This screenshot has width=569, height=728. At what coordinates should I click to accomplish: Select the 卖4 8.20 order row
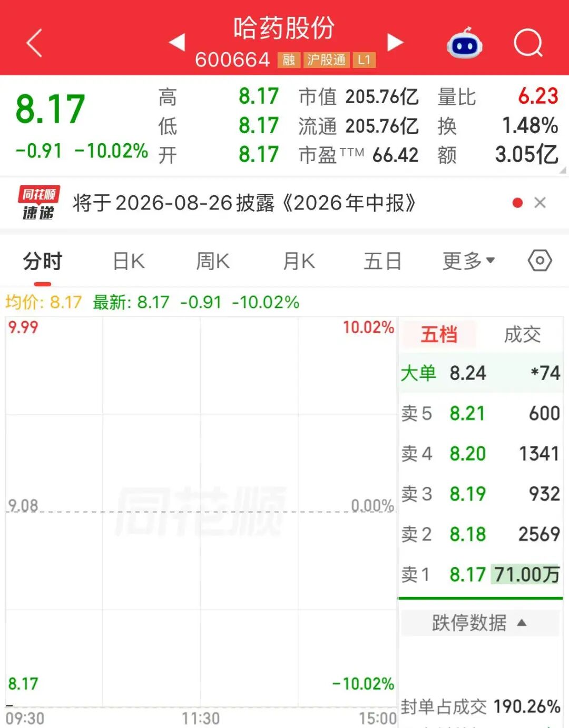pyautogui.click(x=480, y=453)
